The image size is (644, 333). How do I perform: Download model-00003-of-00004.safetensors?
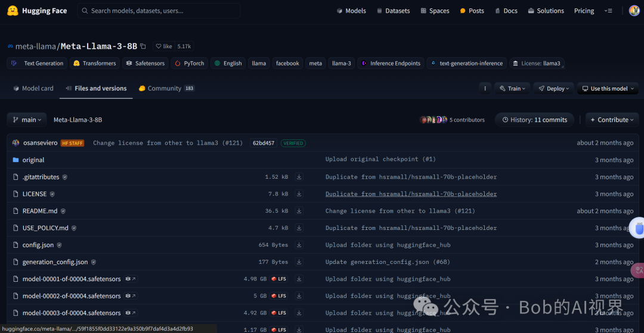click(299, 313)
